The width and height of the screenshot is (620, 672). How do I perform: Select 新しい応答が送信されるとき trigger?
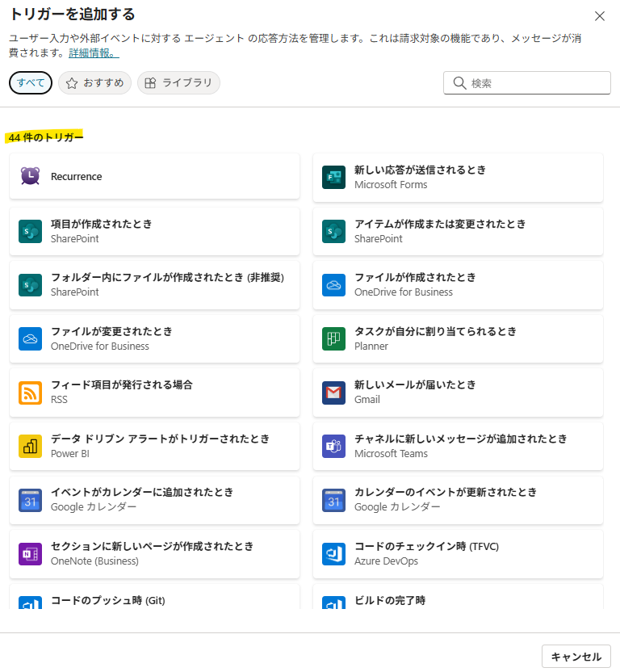(458, 177)
